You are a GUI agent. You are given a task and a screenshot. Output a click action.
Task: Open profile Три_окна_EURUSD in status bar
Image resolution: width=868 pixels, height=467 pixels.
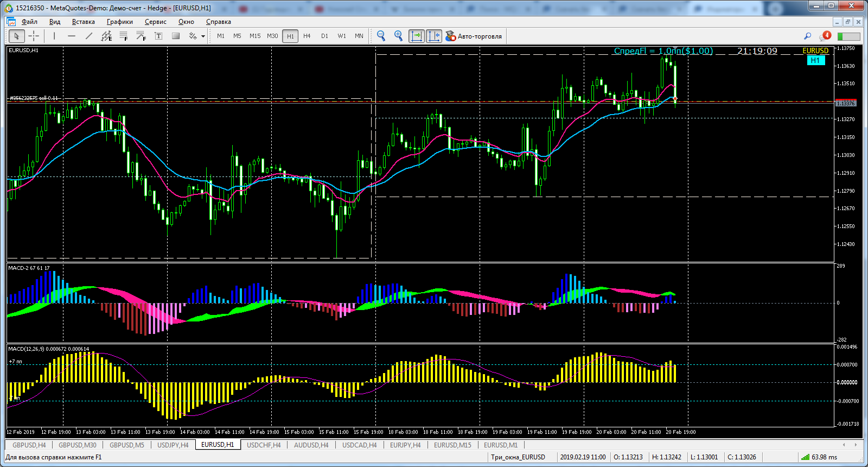point(518,457)
